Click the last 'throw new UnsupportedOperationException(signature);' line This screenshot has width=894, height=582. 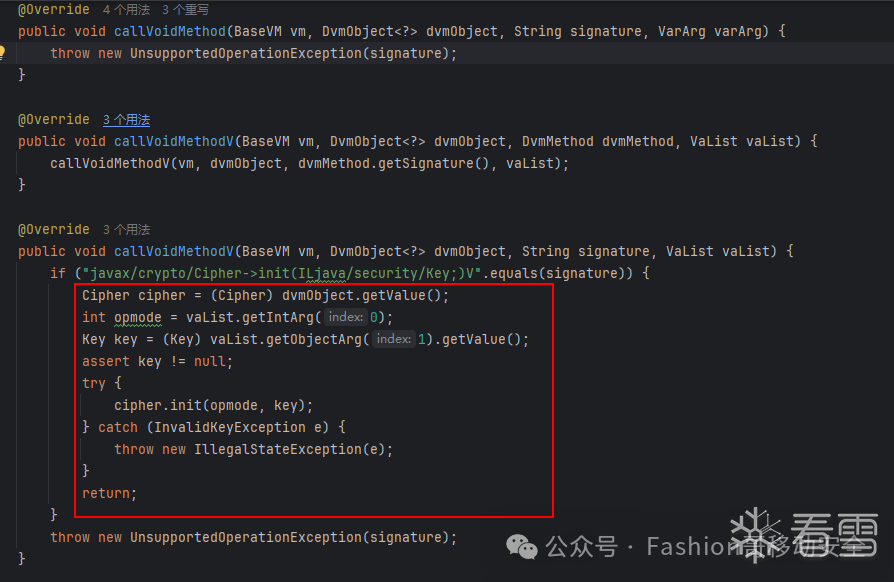click(253, 538)
